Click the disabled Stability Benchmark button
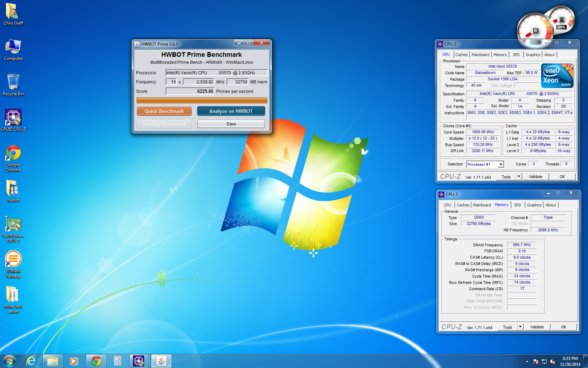The height and width of the screenshot is (368, 588). [164, 124]
